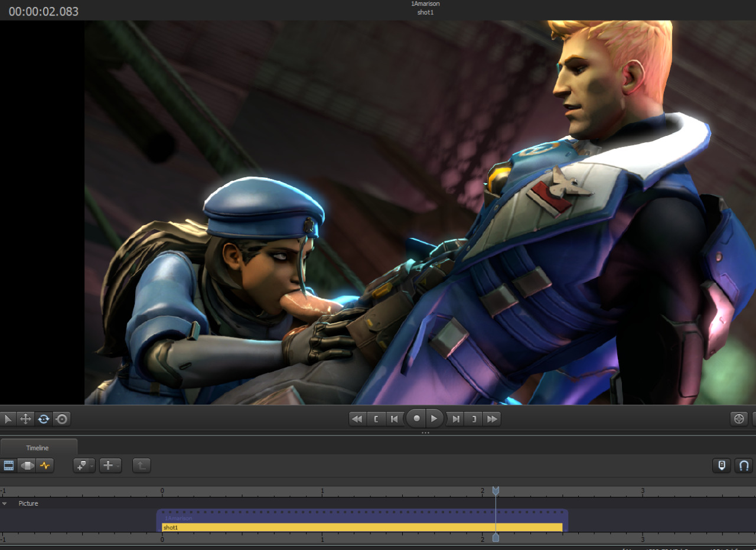Screen dimensions: 756x550
Task: Step to the previous frame
Action: click(394, 419)
